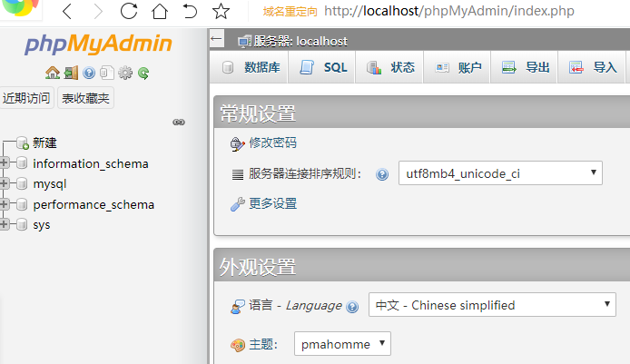Expand the sys tree node
The width and height of the screenshot is (630, 364).
tap(4, 224)
